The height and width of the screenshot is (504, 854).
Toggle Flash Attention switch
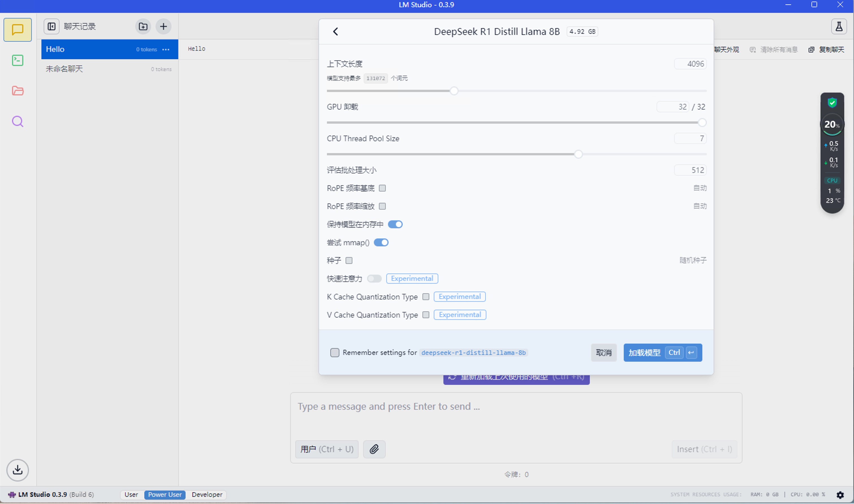(374, 279)
